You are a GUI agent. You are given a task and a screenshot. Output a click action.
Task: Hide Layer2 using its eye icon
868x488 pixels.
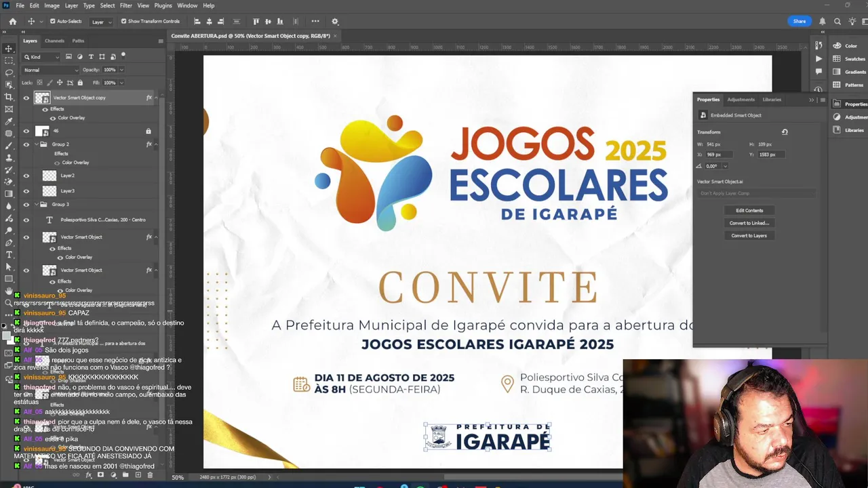(x=26, y=176)
